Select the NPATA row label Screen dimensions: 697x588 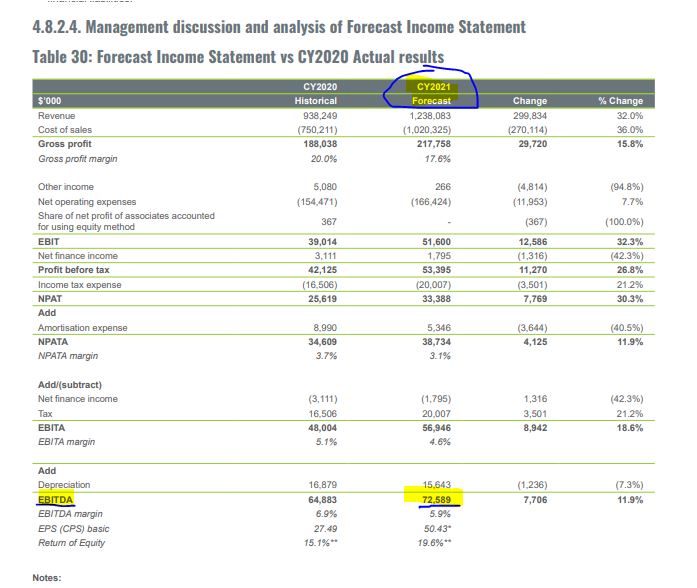53,342
